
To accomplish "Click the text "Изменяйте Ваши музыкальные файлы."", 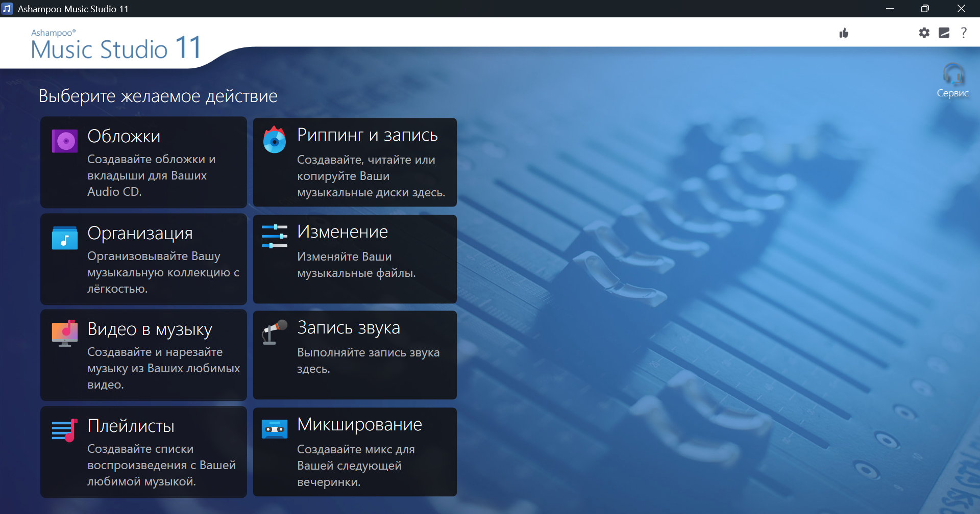I will pyautogui.click(x=356, y=265).
